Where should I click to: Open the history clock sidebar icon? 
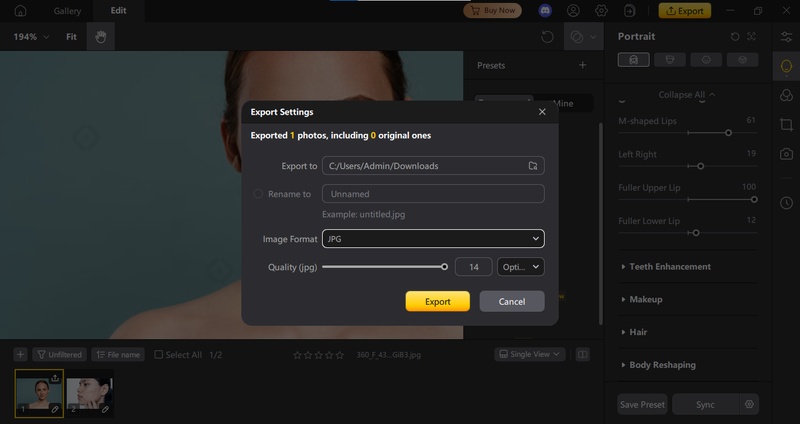(x=786, y=203)
